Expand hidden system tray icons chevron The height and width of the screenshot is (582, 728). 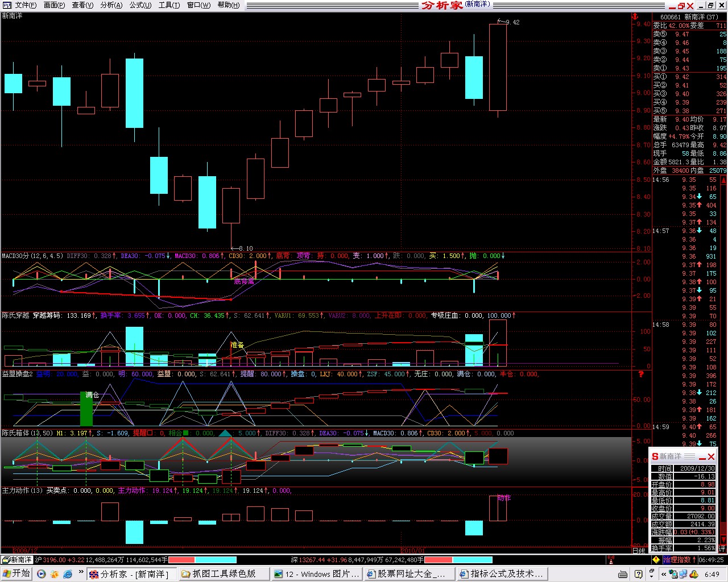click(x=664, y=574)
